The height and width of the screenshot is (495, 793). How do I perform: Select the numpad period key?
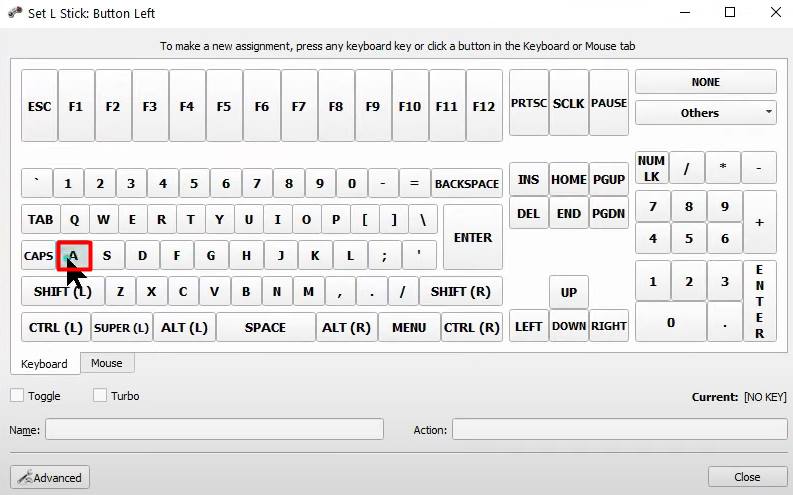point(725,322)
